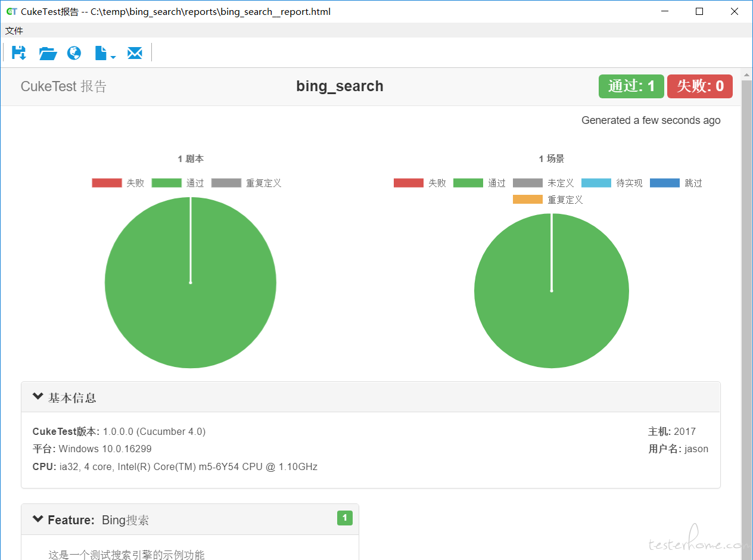The width and height of the screenshot is (753, 560).
Task: Click the green 场景 pie chart
Action: pos(552,291)
